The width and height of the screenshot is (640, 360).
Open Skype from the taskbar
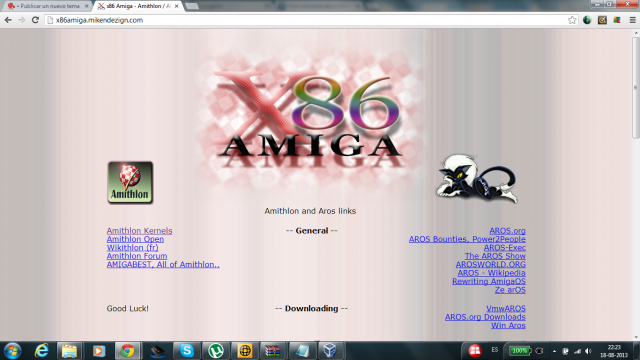(x=187, y=351)
